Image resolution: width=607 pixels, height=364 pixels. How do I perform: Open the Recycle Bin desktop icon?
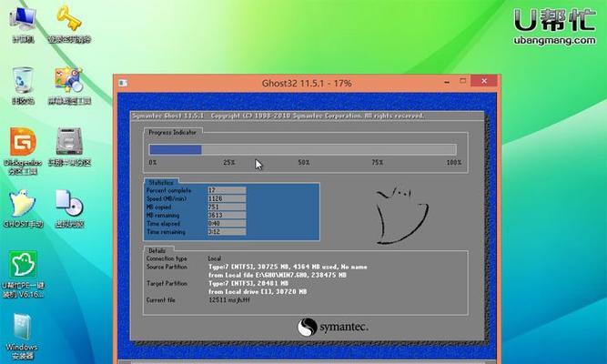(x=23, y=80)
